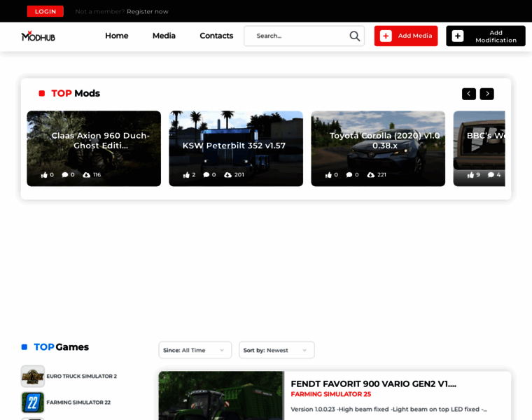The image size is (532, 420).
Task: Click downloads icon on Toyota Corolla card
Action: point(371,175)
